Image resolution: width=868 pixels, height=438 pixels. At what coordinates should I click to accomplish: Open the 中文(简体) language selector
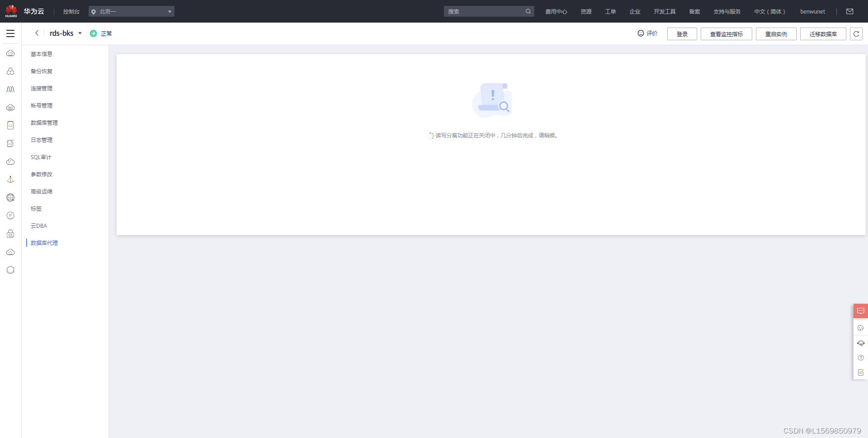click(769, 12)
